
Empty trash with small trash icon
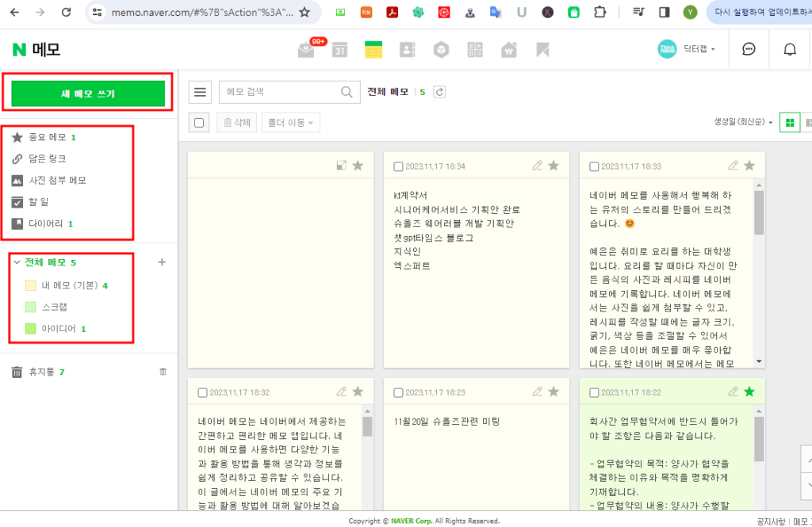tap(163, 372)
